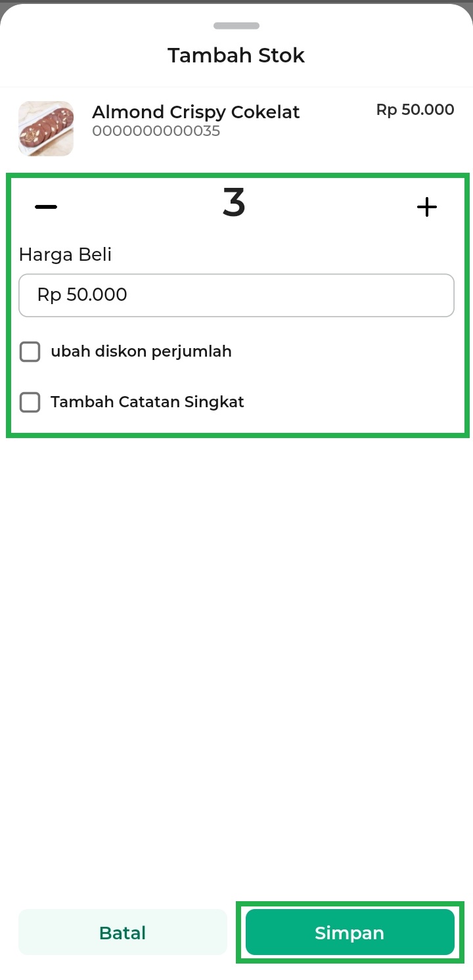Click the "Tambah Catatan Singkat" label text
Image resolution: width=473 pixels, height=980 pixels.
(x=147, y=402)
